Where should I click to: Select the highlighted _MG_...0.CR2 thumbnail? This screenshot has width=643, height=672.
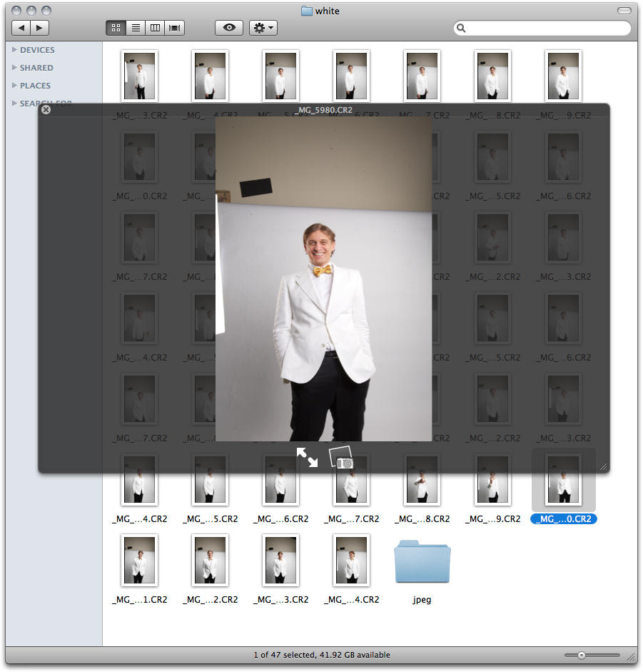click(x=564, y=480)
